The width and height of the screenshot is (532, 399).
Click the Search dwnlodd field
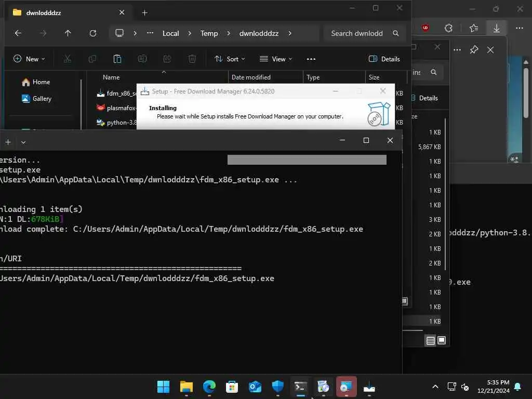click(364, 33)
